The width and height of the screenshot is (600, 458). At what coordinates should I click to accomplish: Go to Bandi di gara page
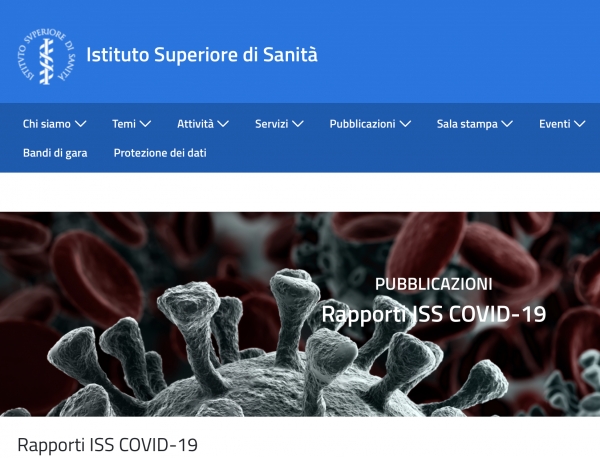point(55,153)
